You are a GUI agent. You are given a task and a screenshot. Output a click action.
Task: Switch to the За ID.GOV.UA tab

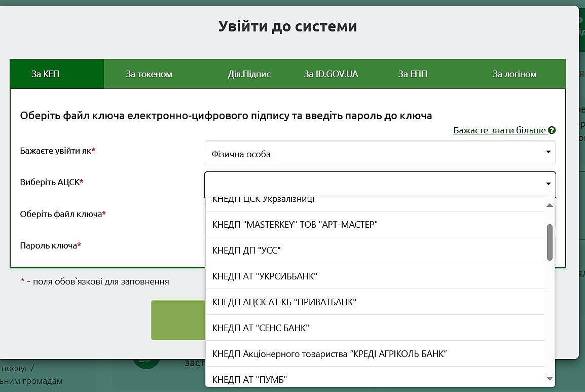[x=331, y=74]
